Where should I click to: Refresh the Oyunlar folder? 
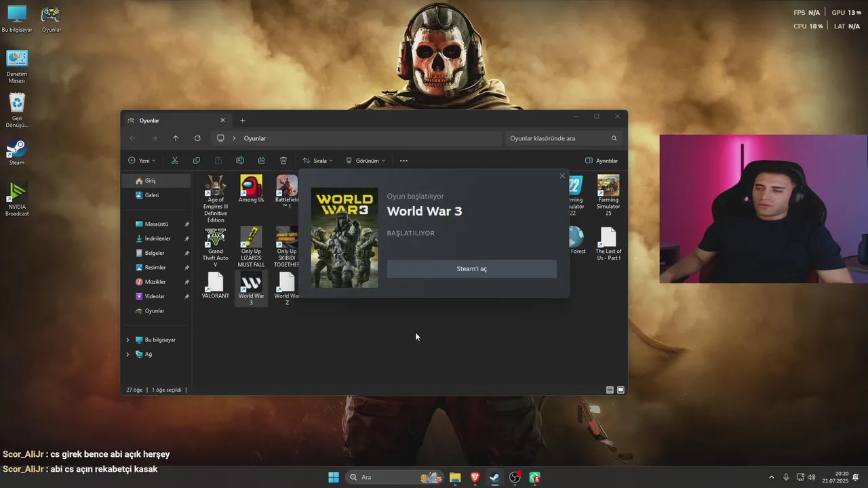click(x=197, y=138)
